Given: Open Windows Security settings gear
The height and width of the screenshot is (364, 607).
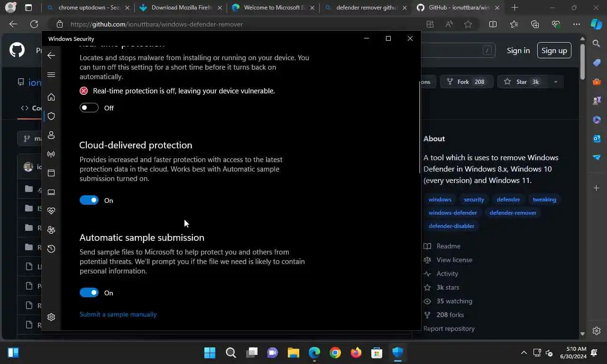Looking at the screenshot, I should point(51,317).
